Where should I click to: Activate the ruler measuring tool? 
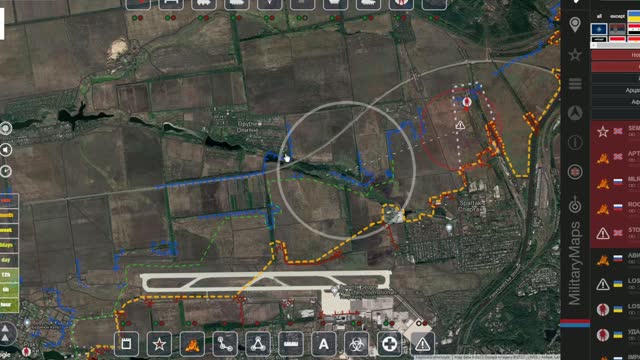[x=291, y=344]
